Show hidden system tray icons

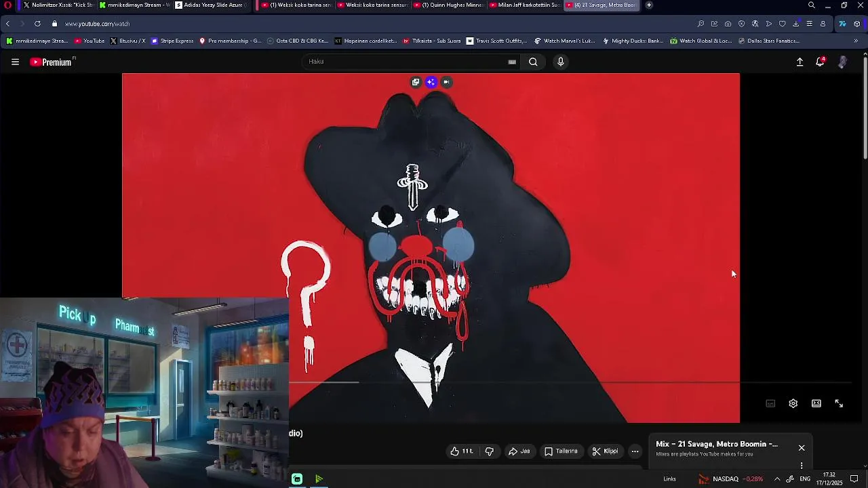coord(777,479)
